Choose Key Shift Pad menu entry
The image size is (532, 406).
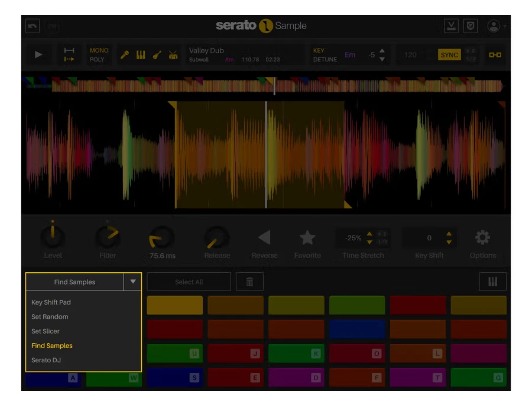coord(51,302)
